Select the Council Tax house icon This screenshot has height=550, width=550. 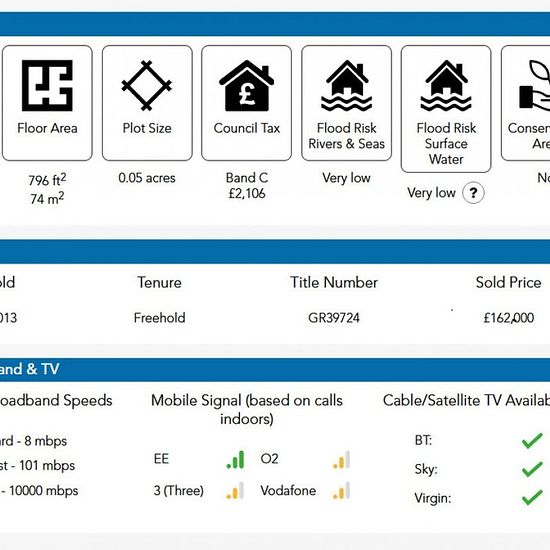point(247,86)
